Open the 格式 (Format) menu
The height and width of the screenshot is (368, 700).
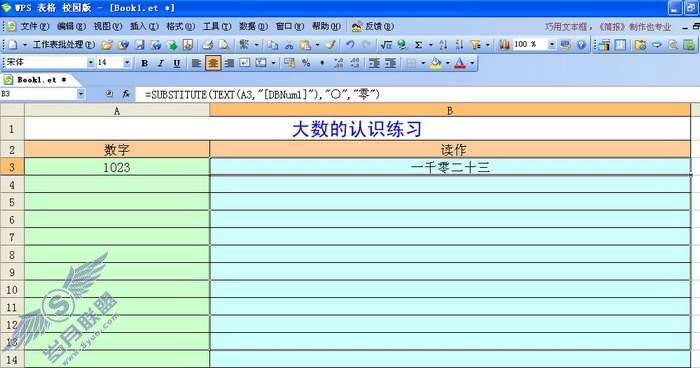coord(180,26)
